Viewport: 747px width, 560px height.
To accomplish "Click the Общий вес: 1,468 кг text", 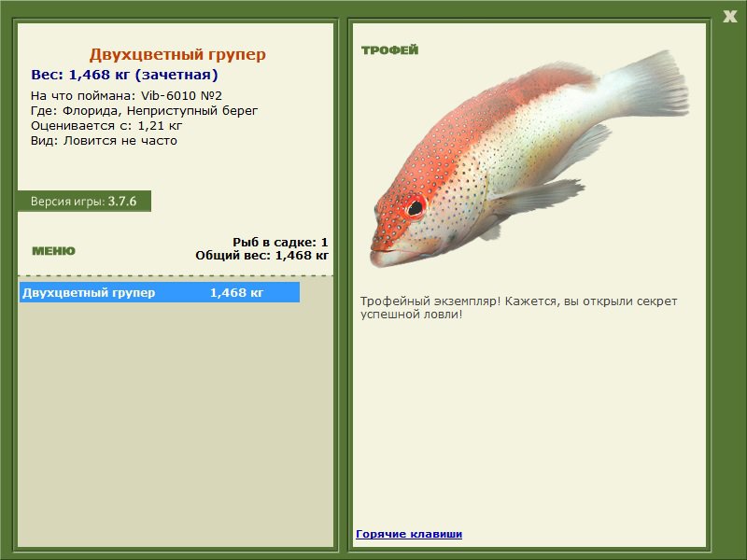I will (261, 256).
